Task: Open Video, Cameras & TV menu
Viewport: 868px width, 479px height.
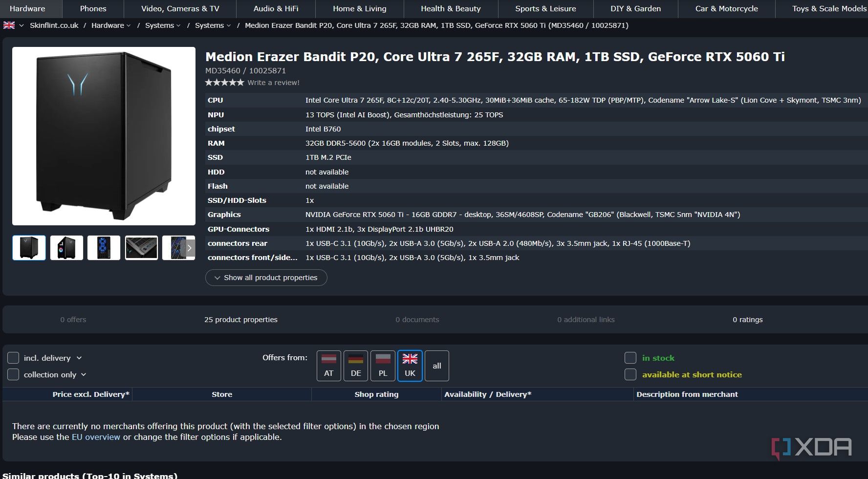Action: pyautogui.click(x=180, y=9)
